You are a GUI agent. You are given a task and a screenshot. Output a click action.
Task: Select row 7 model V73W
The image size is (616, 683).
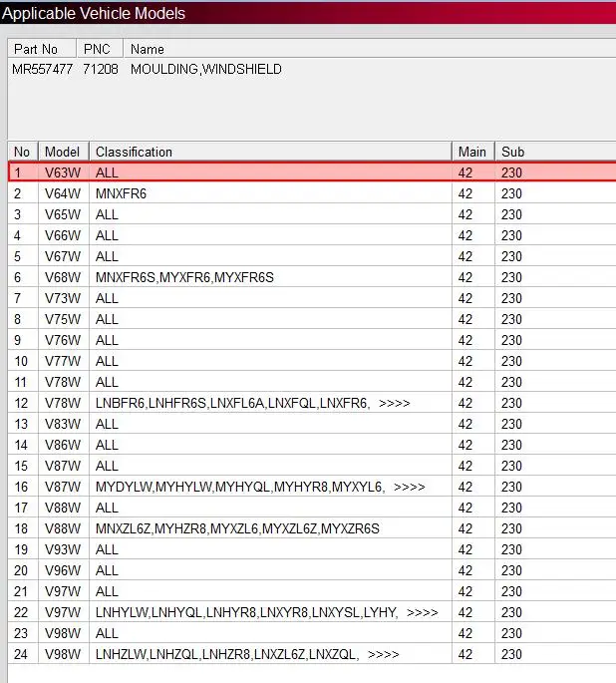[63, 298]
